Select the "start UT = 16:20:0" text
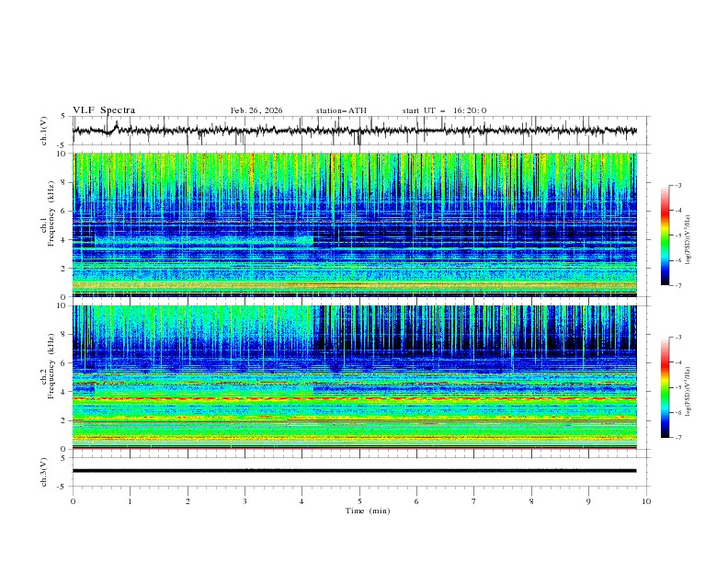728x563 pixels. (444, 110)
